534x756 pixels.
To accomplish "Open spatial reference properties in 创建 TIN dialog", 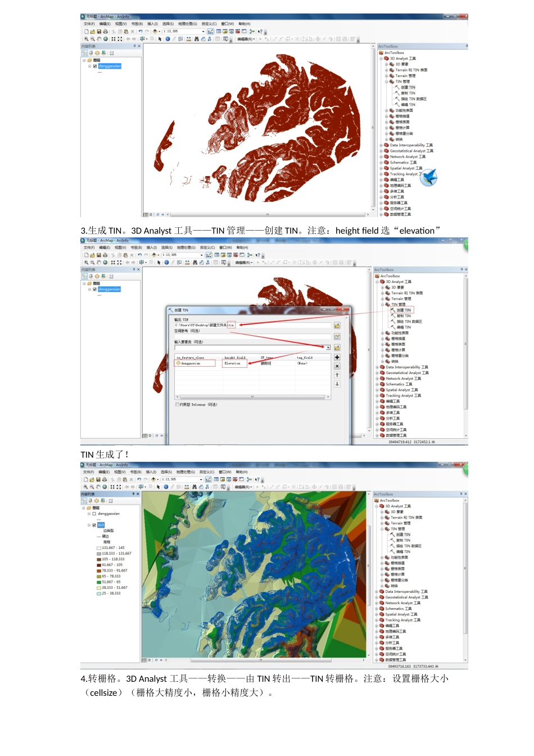I will [x=337, y=336].
